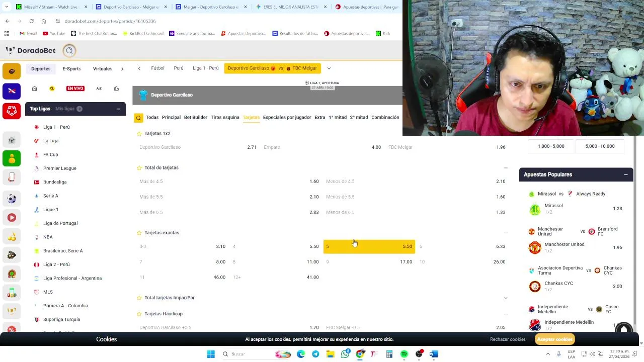Open the E-Sports section
644x362 pixels.
coord(71,69)
